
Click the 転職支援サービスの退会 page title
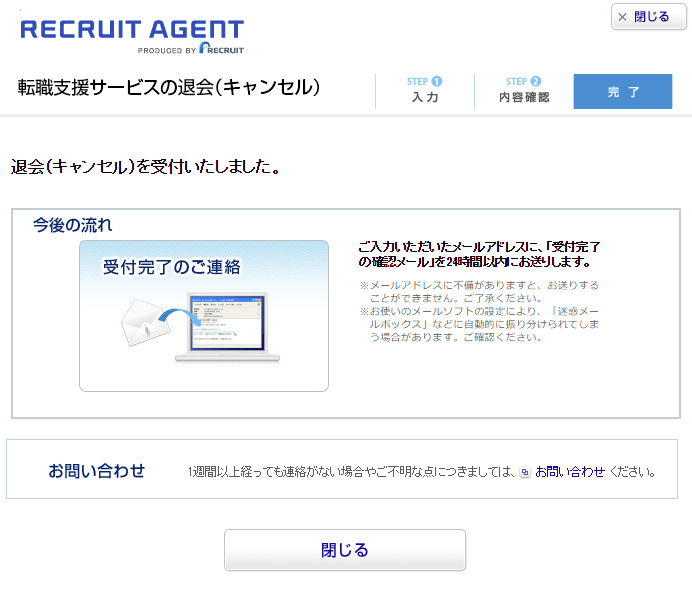169,88
